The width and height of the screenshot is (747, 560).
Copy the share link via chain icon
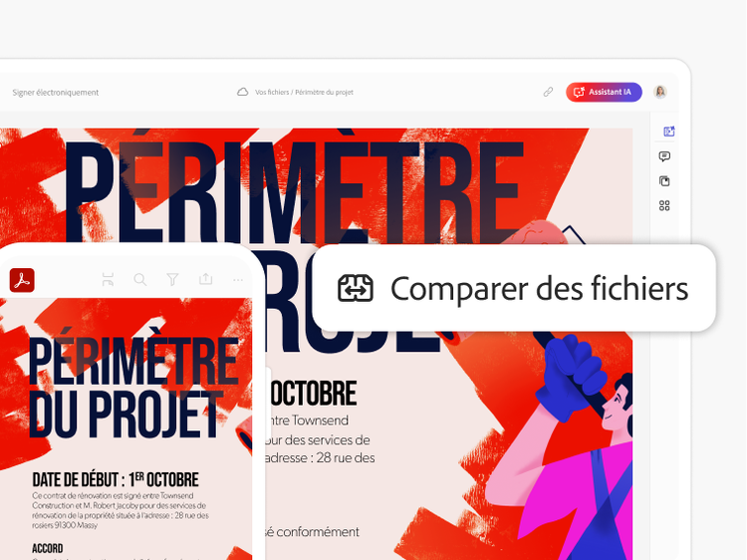coord(548,92)
